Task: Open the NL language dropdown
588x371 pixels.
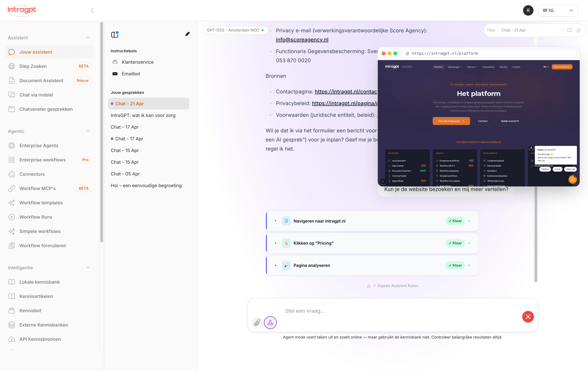Action: (558, 11)
